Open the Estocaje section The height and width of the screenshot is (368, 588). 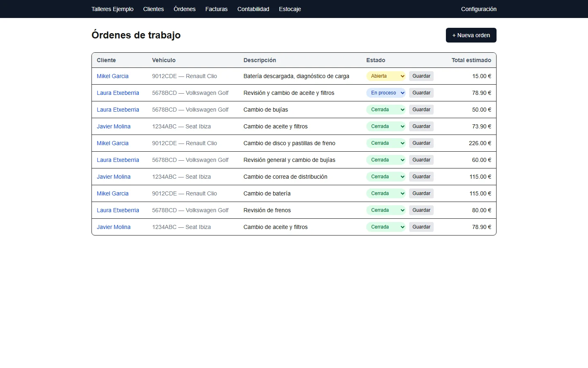pyautogui.click(x=290, y=9)
